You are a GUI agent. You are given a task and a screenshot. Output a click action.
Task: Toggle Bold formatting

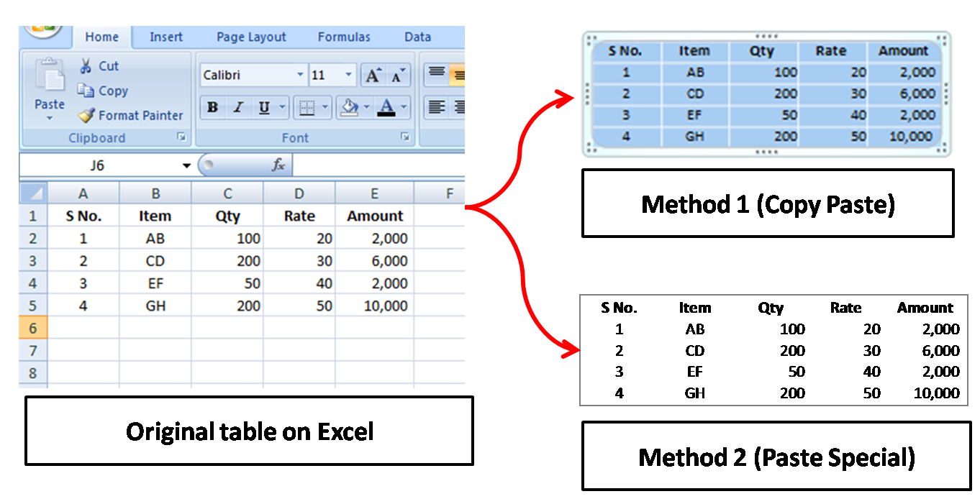[212, 106]
